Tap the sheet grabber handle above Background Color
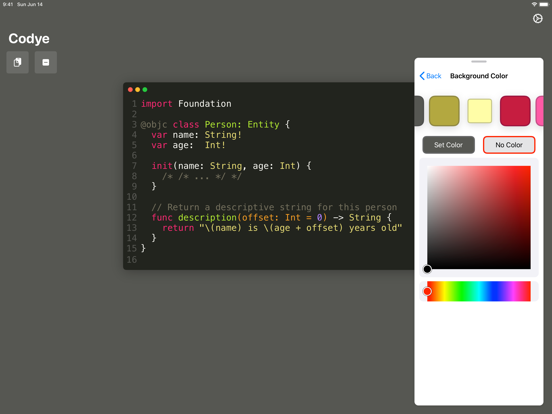The height and width of the screenshot is (414, 552). 479,62
